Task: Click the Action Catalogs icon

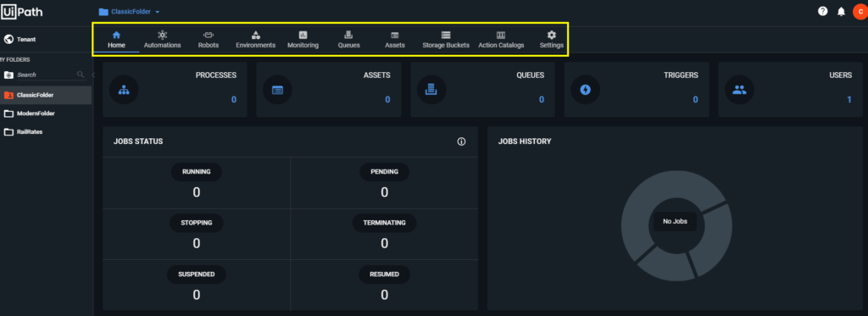Action: point(501,35)
